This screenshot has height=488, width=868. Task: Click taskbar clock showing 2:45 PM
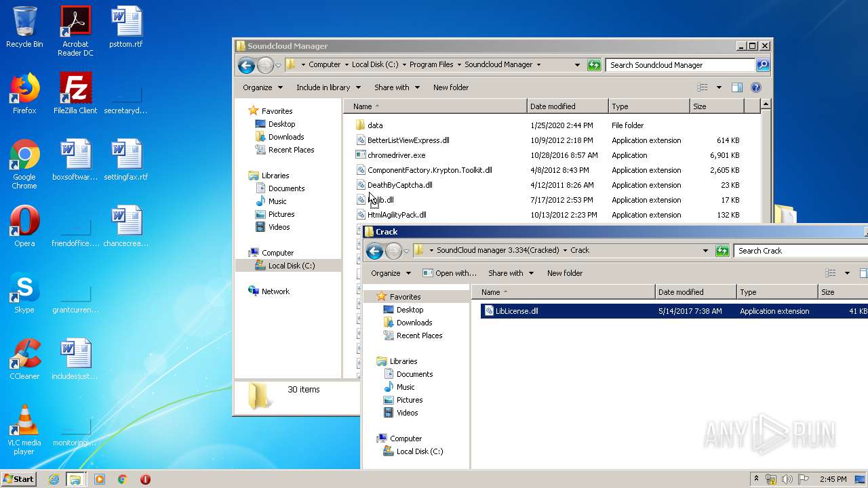coord(833,479)
